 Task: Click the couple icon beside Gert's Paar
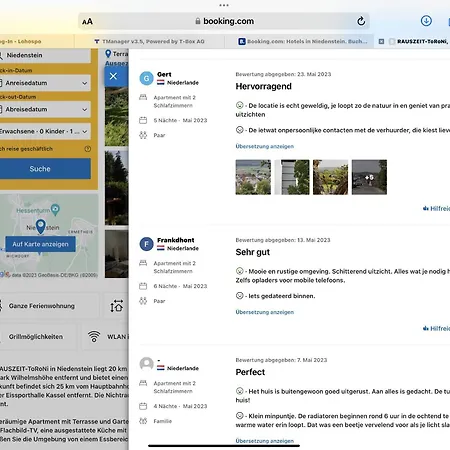tap(143, 135)
